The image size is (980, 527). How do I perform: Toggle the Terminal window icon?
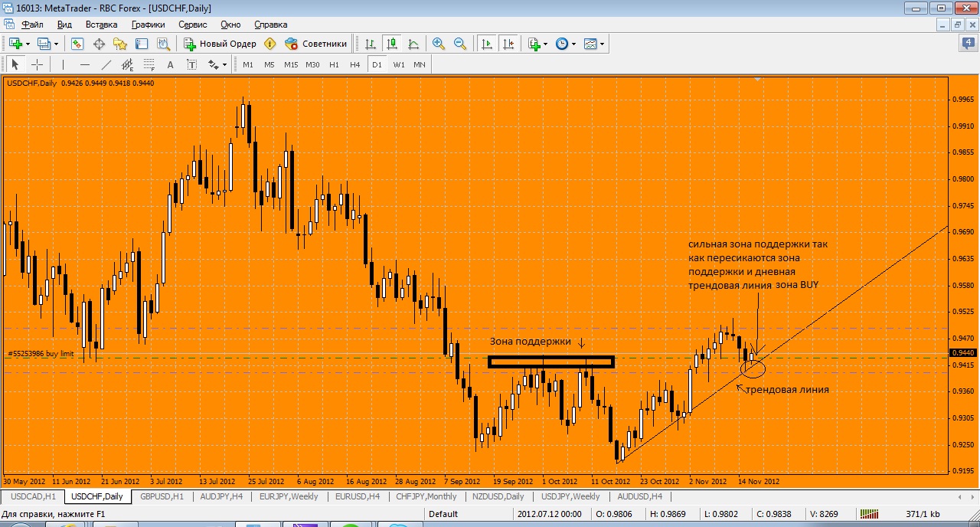pyautogui.click(x=142, y=44)
